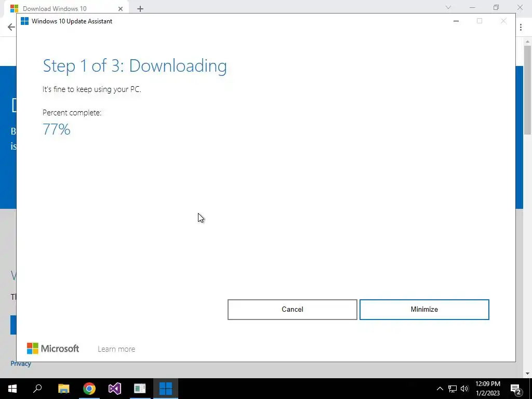Click the Step 1 of 3: Downloading heading
Viewport: 532px width, 399px height.
135,65
